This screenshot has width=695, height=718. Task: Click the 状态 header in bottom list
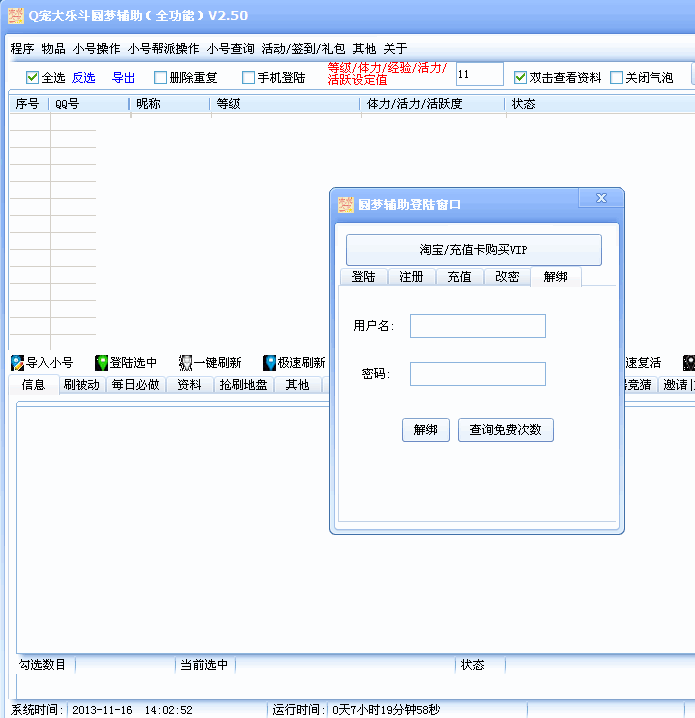pyautogui.click(x=480, y=664)
